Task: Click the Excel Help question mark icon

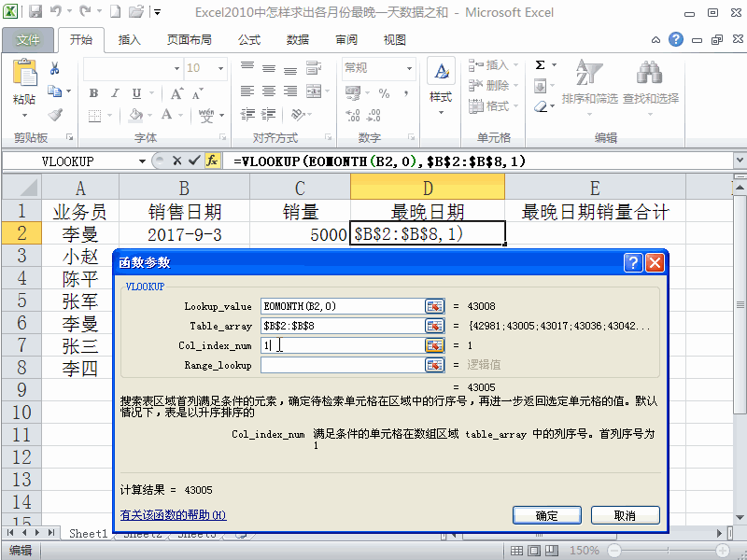Action: (x=675, y=39)
